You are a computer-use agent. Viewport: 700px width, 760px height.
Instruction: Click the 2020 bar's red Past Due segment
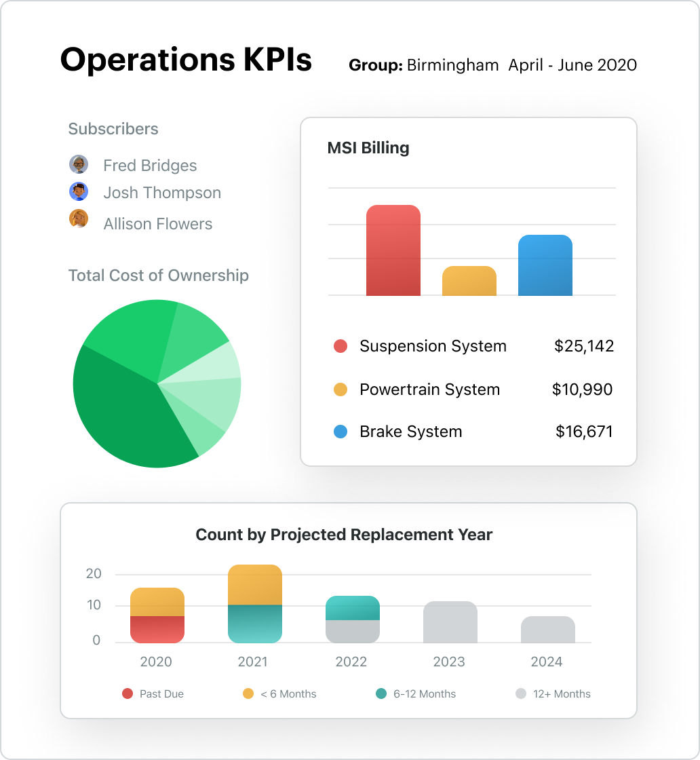pyautogui.click(x=157, y=630)
